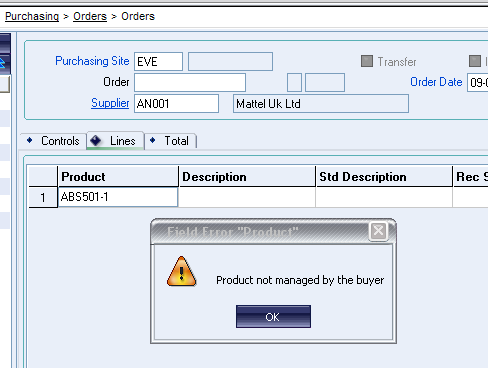Click the Order Date field

tap(477, 82)
